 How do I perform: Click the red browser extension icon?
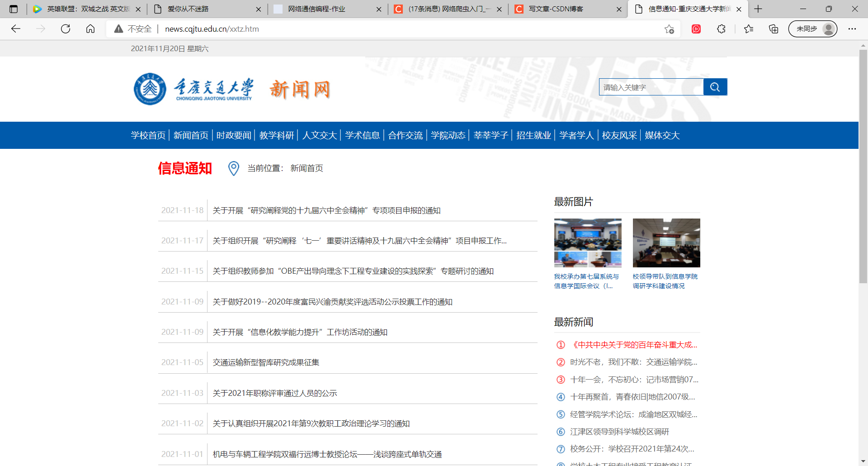696,29
